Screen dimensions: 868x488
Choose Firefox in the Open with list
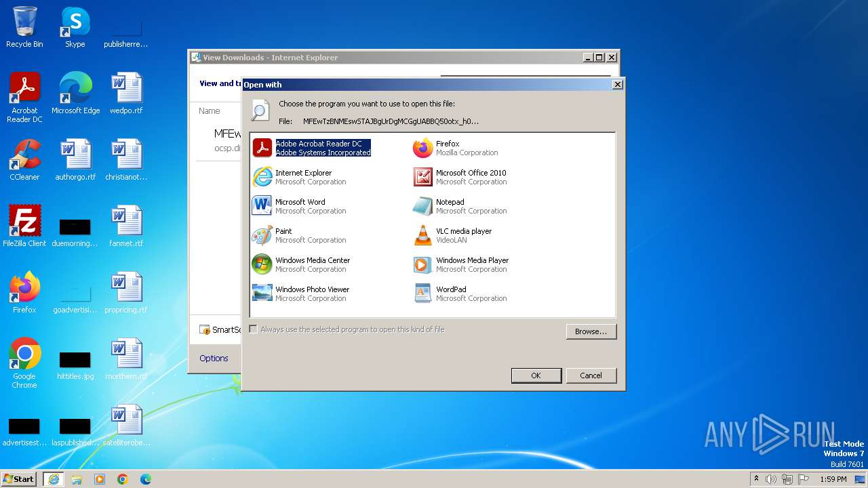[456, 148]
